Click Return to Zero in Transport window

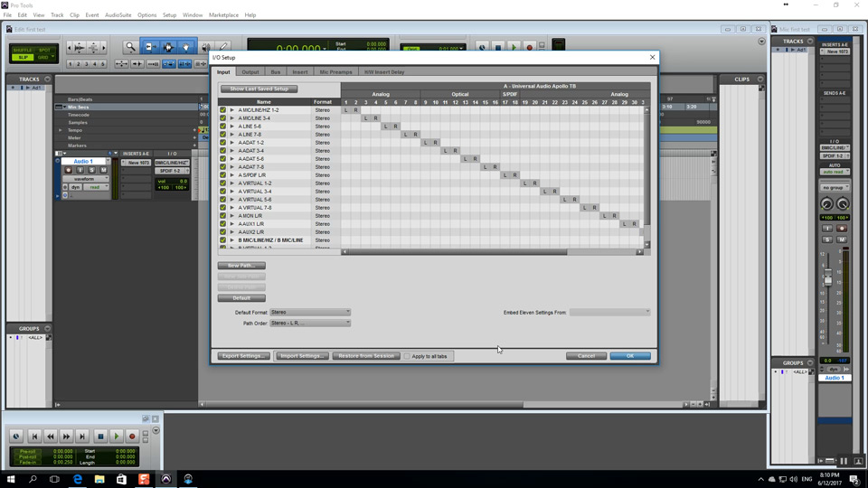coord(34,436)
